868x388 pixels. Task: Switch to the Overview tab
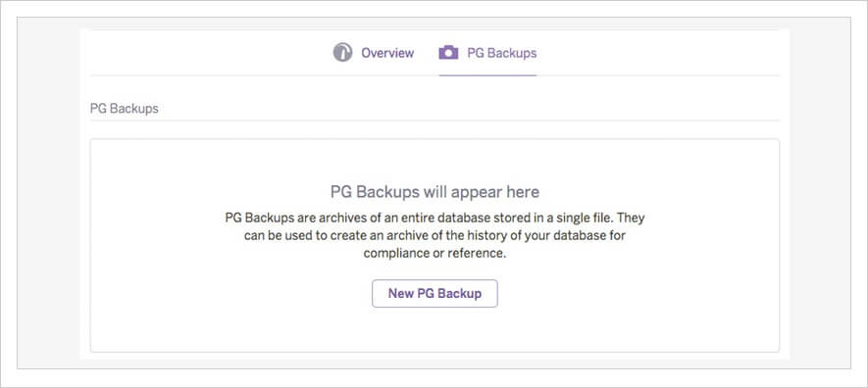pyautogui.click(x=374, y=53)
